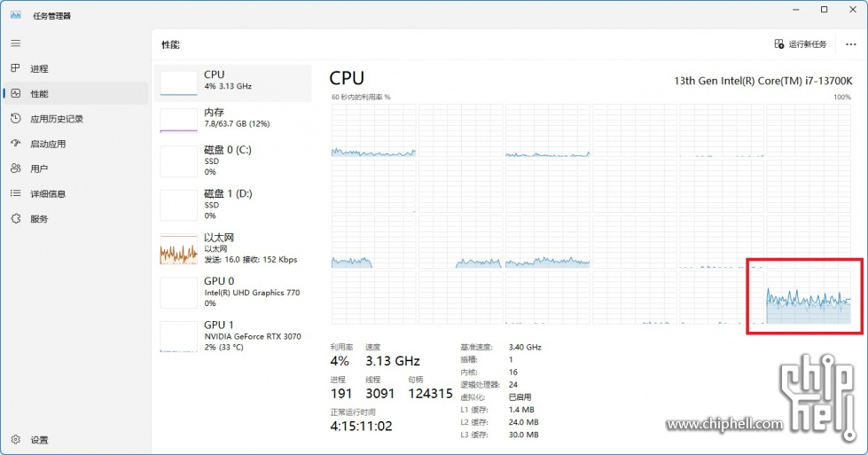Switch to 启动应用 page
The height and width of the screenshot is (455, 868).
point(76,144)
